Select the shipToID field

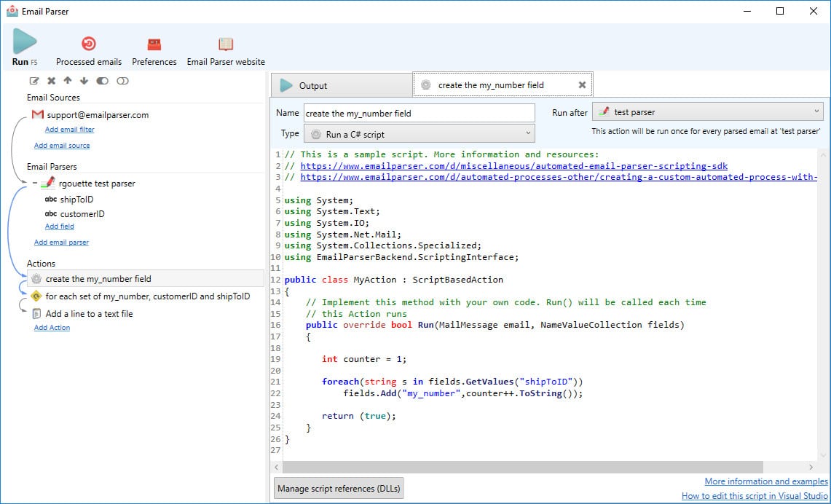tap(77, 200)
